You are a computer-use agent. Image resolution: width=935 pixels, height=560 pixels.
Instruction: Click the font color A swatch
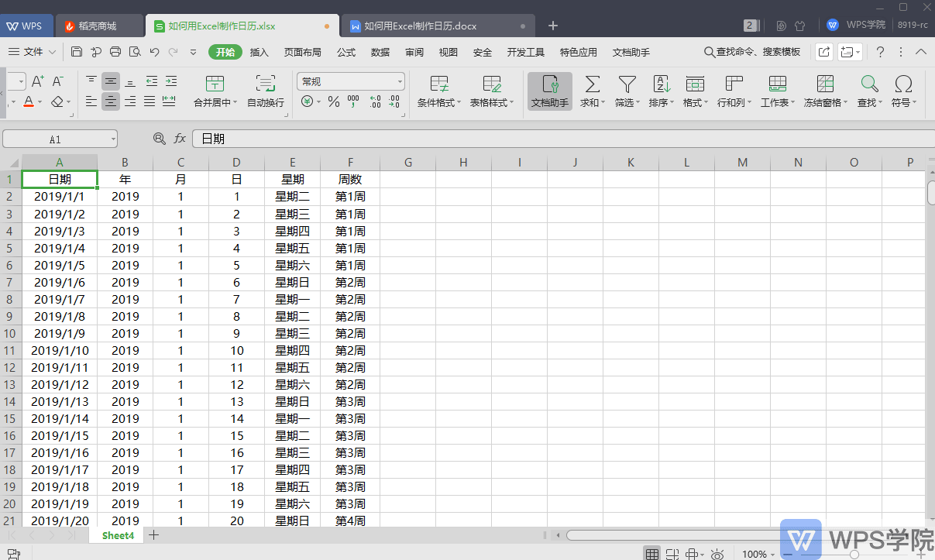coord(29,101)
